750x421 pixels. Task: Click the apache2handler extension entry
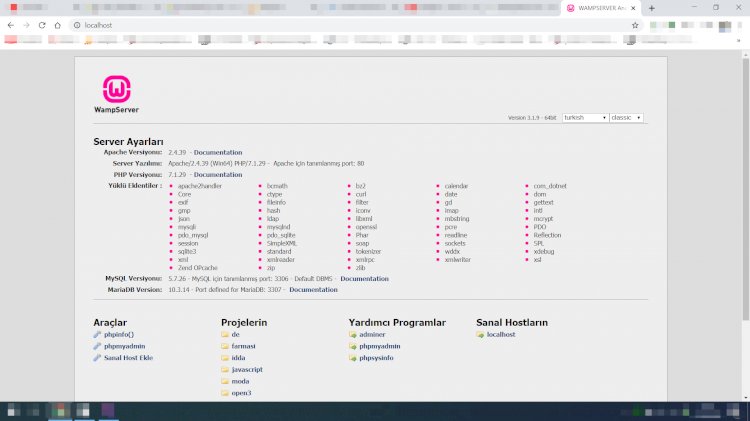click(199, 186)
